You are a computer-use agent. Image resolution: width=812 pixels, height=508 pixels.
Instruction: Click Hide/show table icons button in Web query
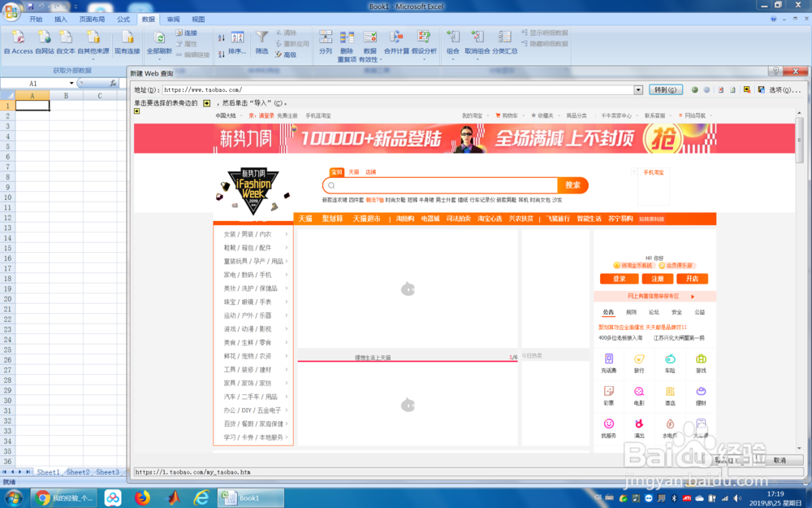click(x=747, y=89)
